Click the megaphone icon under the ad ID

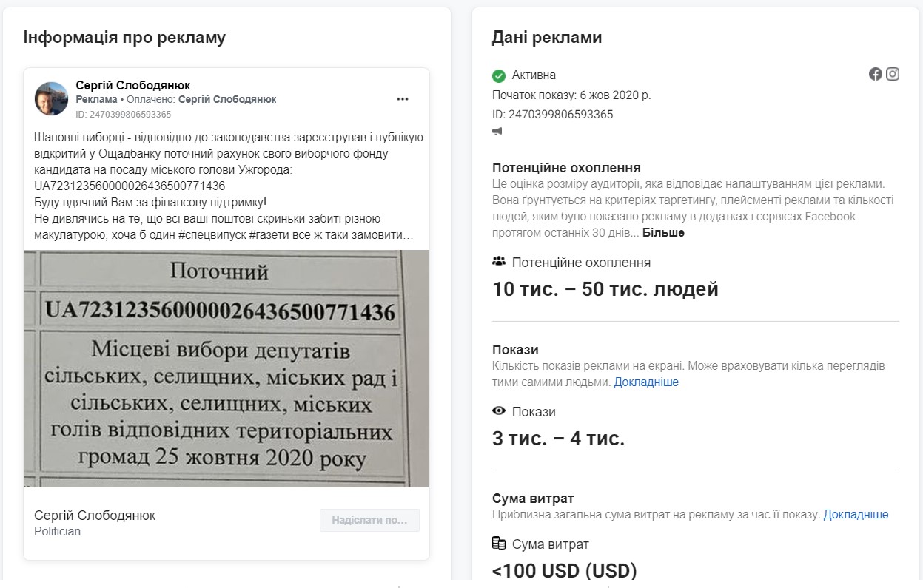497,132
